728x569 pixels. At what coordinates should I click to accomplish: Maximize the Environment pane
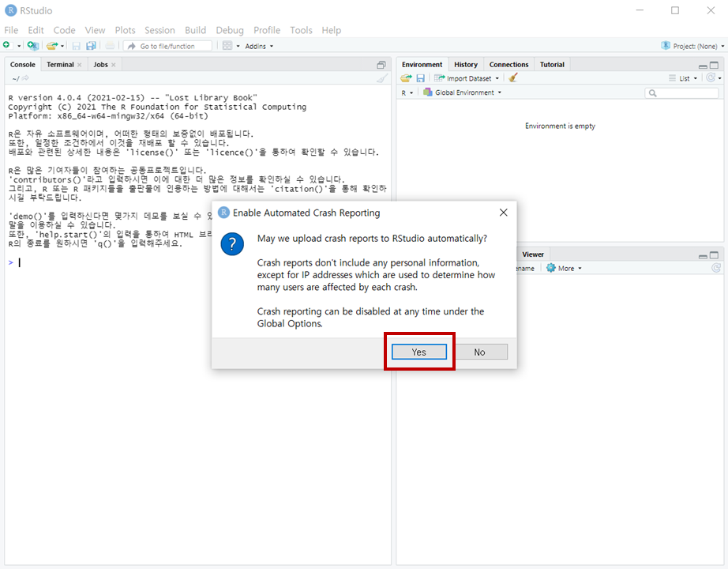(714, 65)
